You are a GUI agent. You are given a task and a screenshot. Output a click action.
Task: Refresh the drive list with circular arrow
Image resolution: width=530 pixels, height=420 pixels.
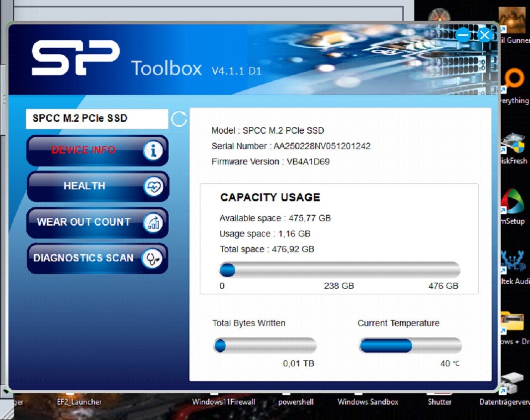point(179,119)
